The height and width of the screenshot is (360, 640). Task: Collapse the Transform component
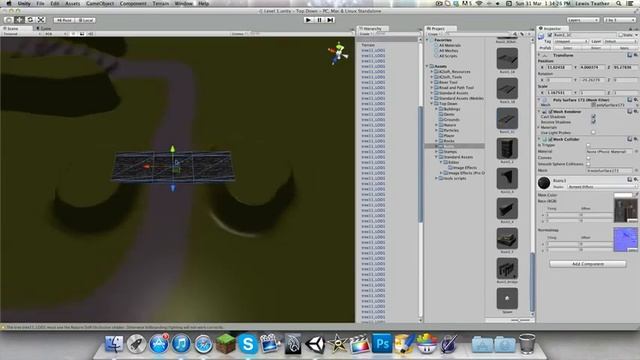tap(540, 55)
